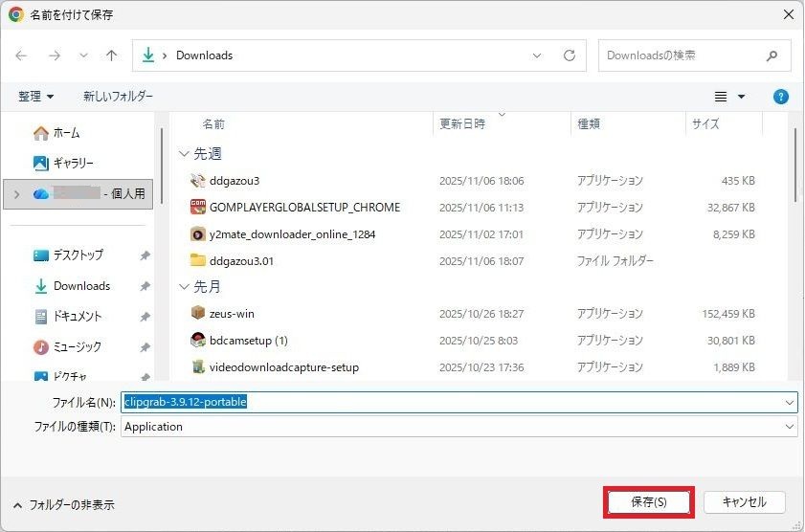
Task: Click the キャンセル button
Action: click(x=744, y=502)
